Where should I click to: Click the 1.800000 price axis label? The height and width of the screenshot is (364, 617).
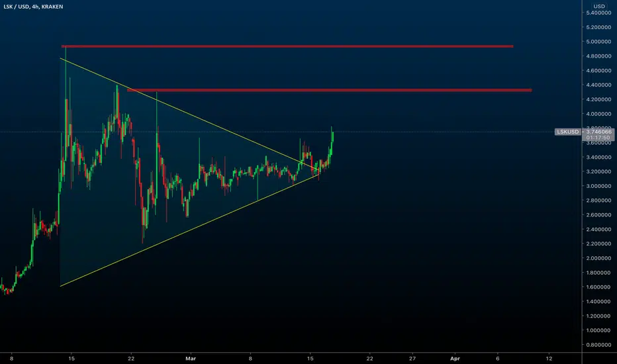coord(598,273)
